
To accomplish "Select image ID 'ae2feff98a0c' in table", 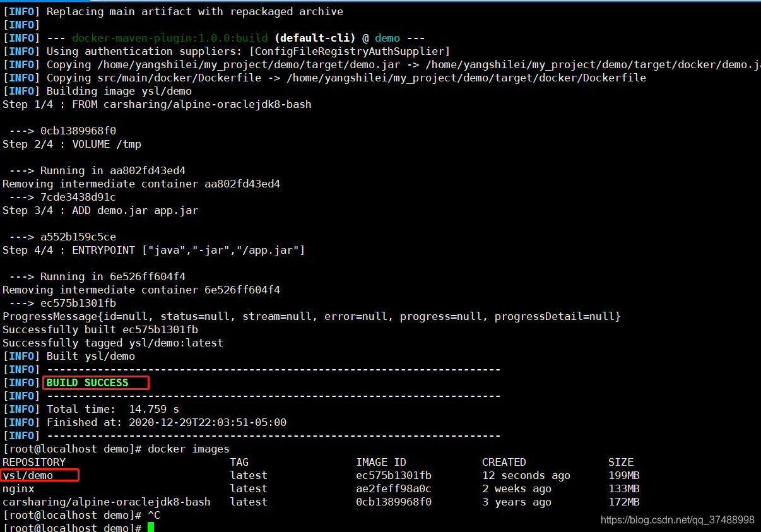I will pos(394,488).
